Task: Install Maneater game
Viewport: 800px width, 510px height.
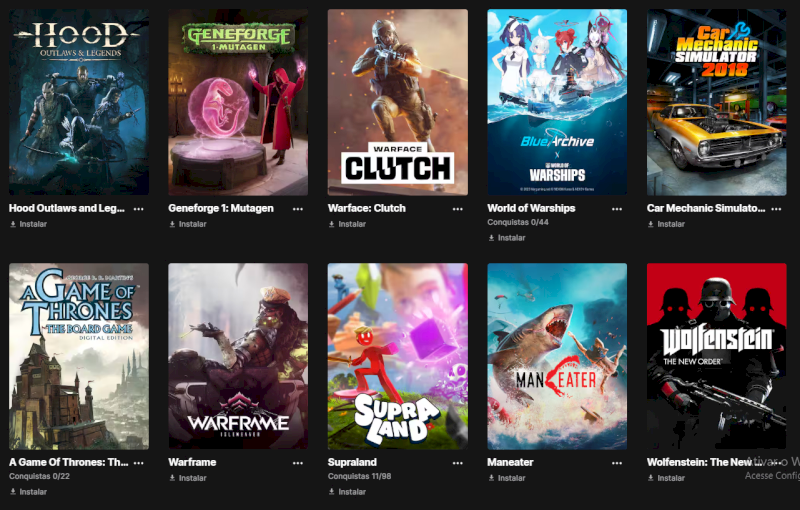Action: click(x=507, y=478)
